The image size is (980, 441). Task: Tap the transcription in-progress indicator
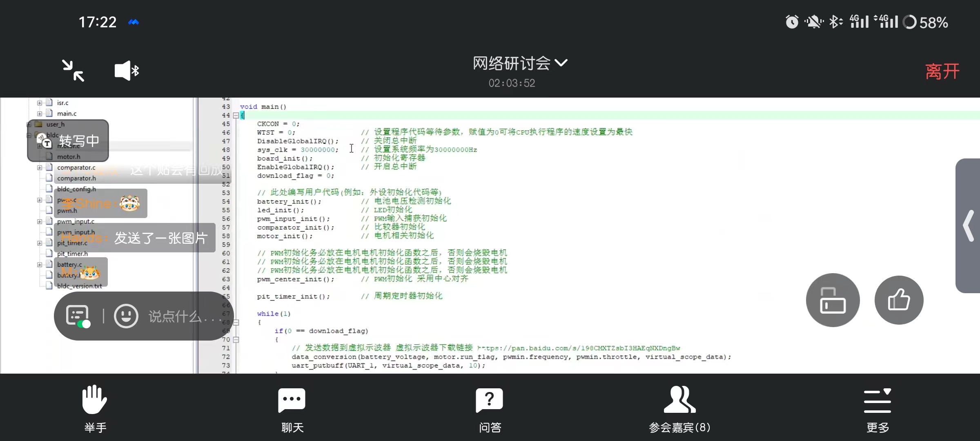(x=68, y=141)
